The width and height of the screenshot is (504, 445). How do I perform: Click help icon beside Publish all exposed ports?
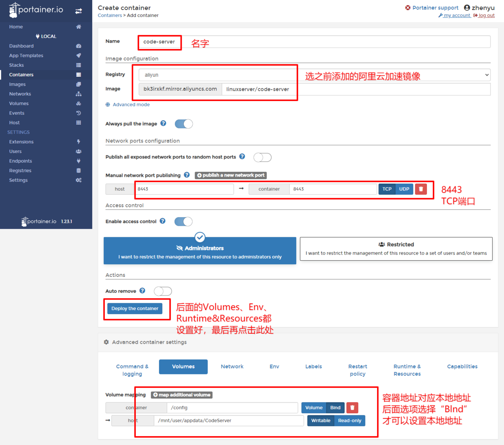tap(242, 156)
